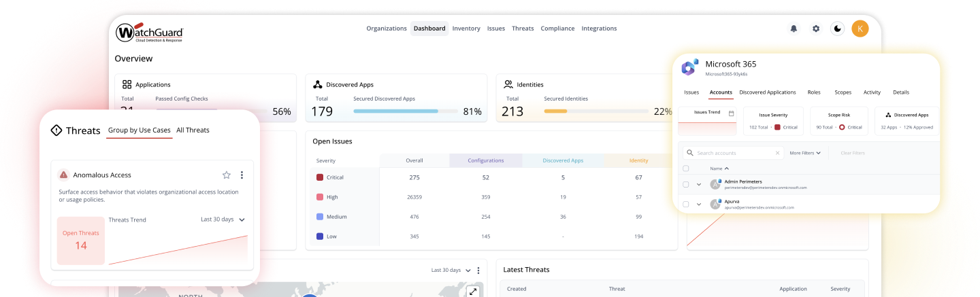Click the Issue Severity card
The width and height of the screenshot is (980, 297).
point(773,121)
